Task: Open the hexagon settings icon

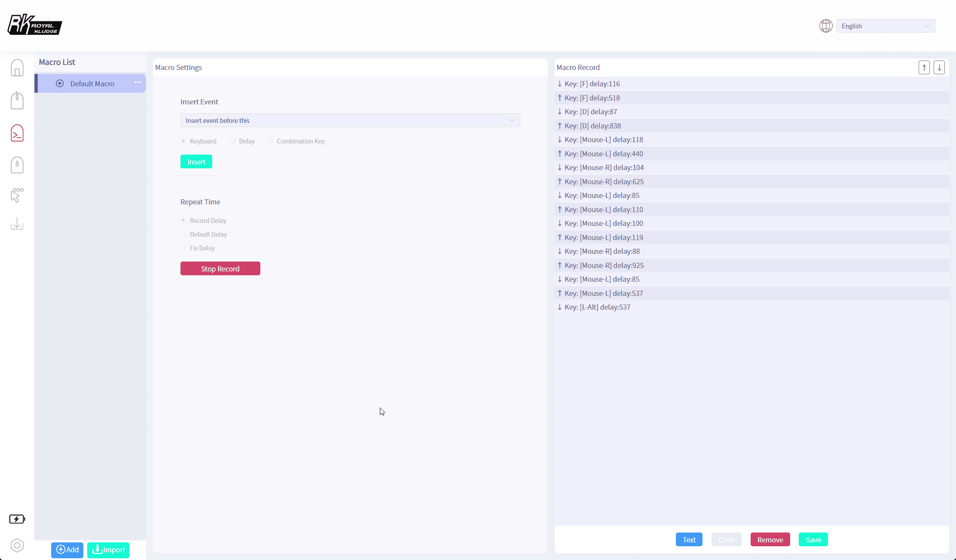Action: (x=17, y=545)
